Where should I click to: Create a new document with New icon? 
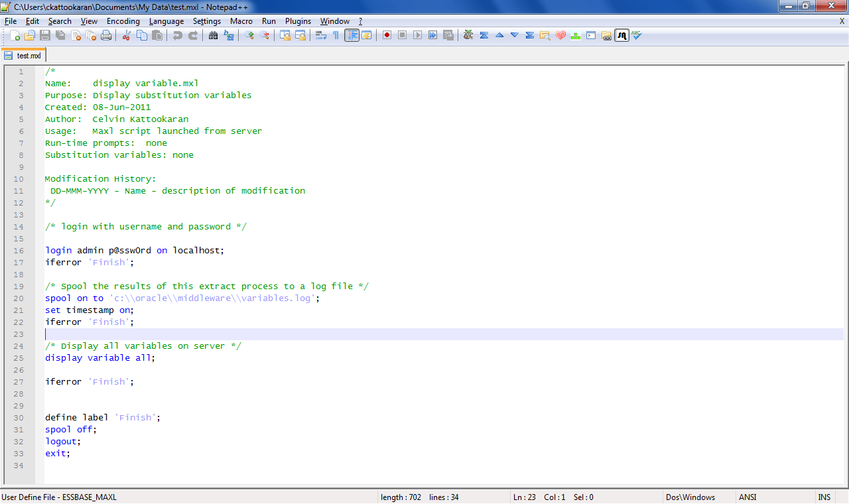click(15, 35)
